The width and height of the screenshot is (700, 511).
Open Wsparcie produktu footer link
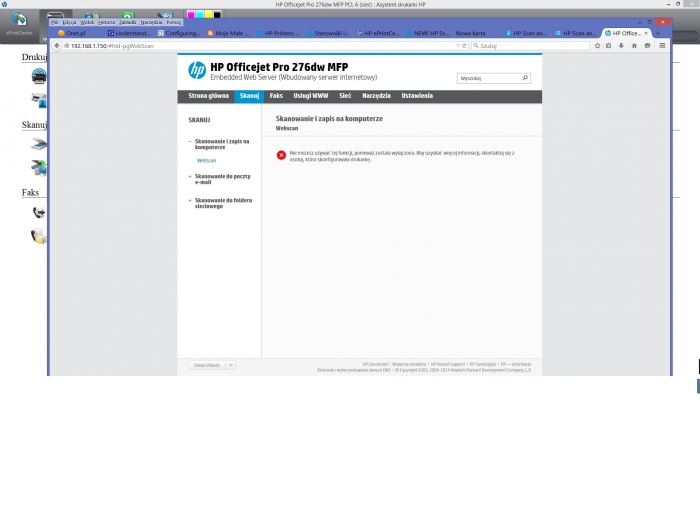tap(409, 365)
